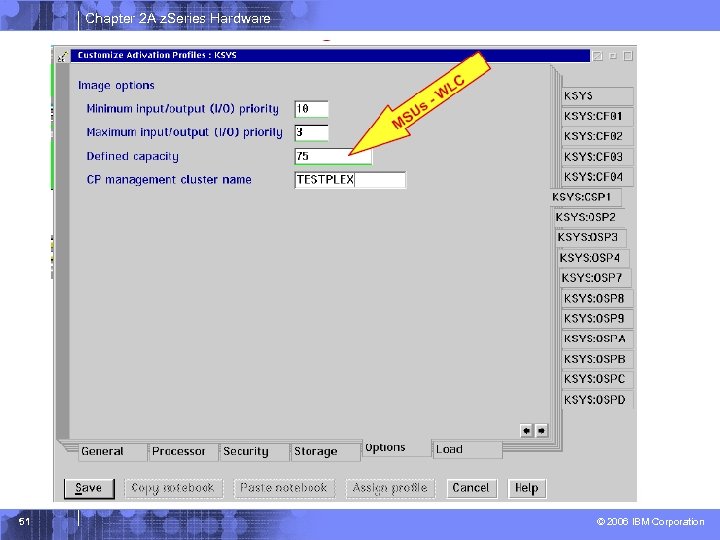This screenshot has width=720, height=540.
Task: Select the KSYS:CF04 profile tab
Action: 597,177
